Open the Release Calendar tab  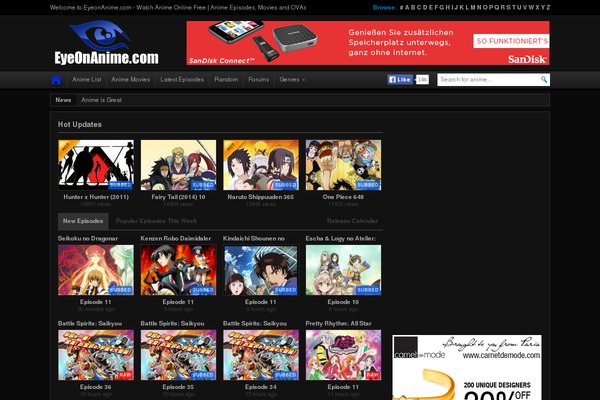click(x=352, y=221)
